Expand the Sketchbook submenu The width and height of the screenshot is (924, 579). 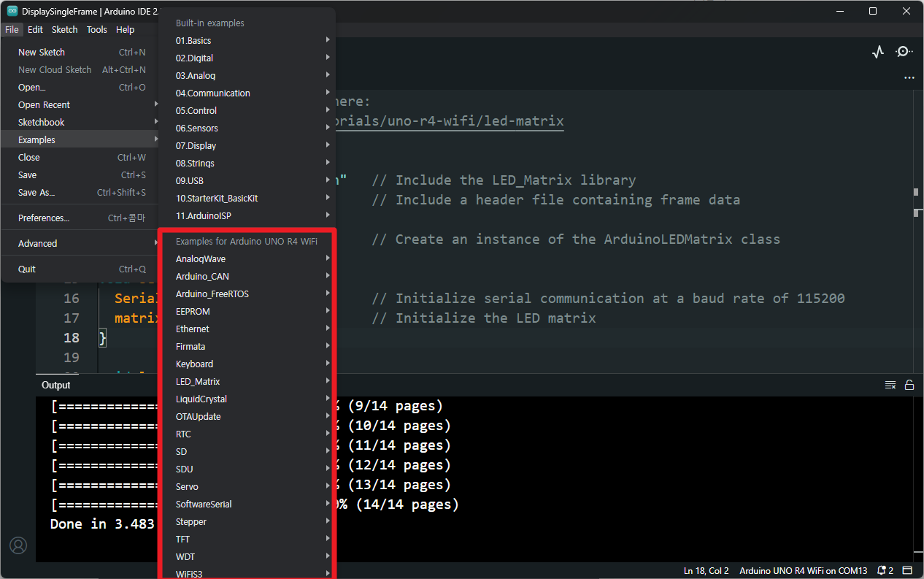[x=80, y=123]
